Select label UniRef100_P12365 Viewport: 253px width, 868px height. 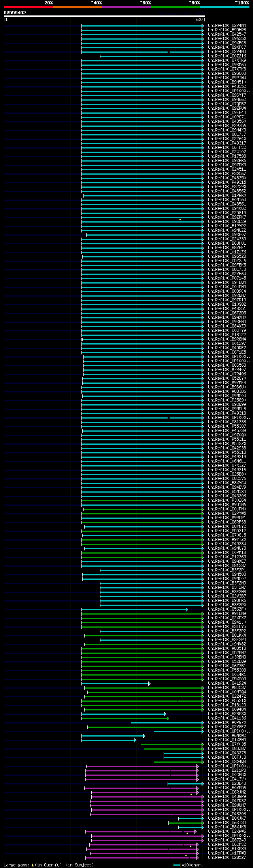click(x=227, y=557)
